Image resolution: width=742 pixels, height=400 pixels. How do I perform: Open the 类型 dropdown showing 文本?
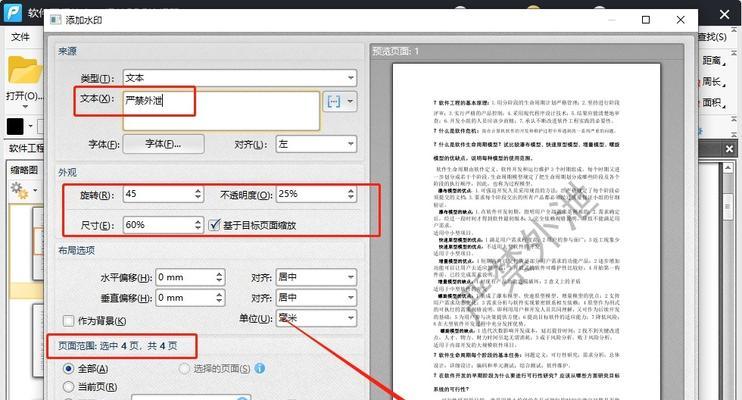click(239, 78)
